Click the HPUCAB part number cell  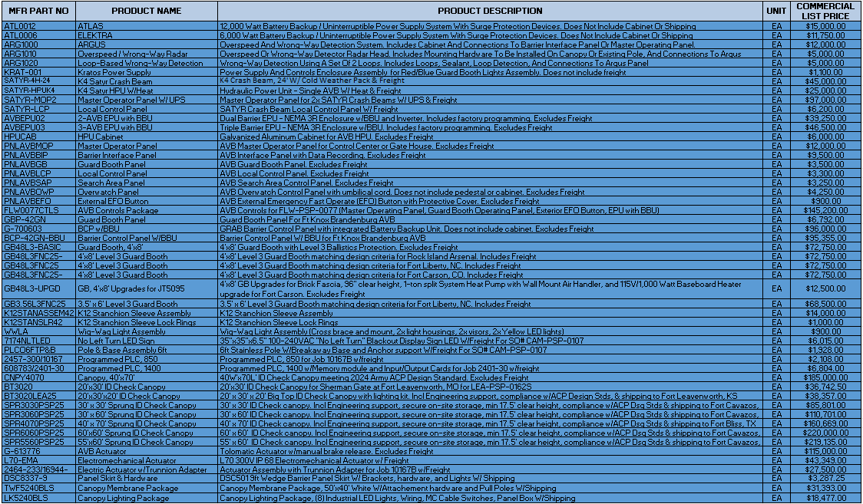click(38, 137)
